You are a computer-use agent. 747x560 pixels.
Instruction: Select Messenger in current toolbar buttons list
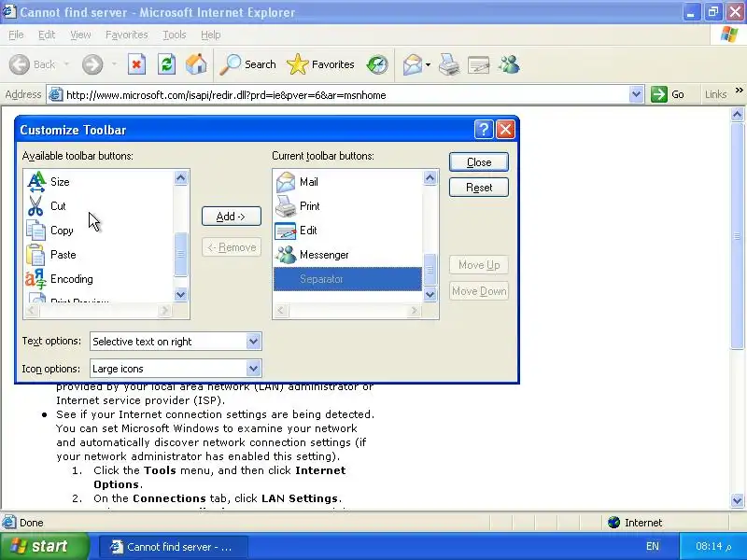tap(347, 254)
